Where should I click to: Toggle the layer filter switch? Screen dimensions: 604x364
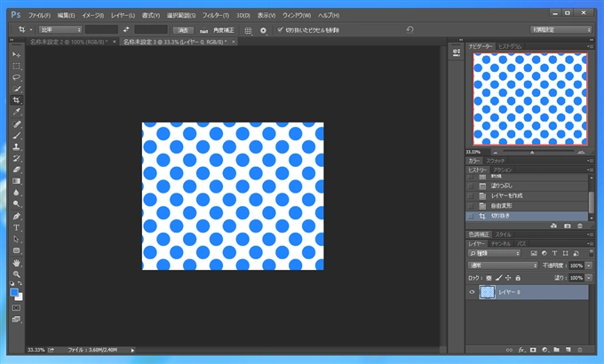[x=592, y=253]
